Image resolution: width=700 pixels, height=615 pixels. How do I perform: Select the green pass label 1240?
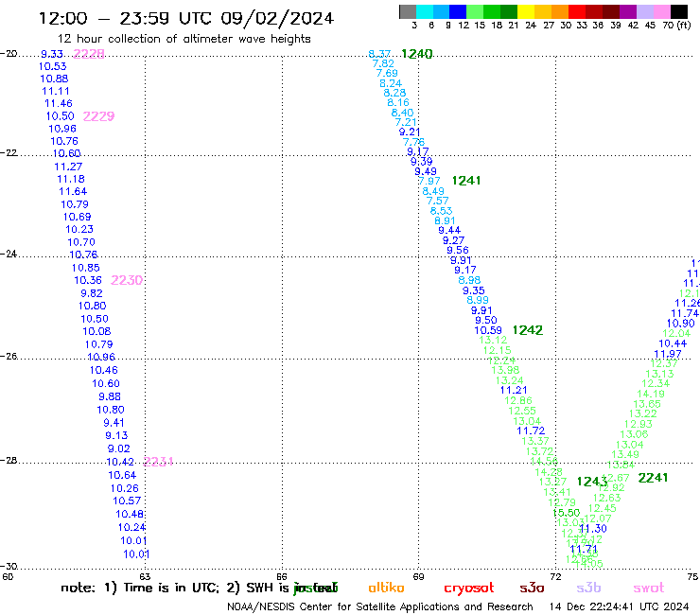click(x=417, y=54)
